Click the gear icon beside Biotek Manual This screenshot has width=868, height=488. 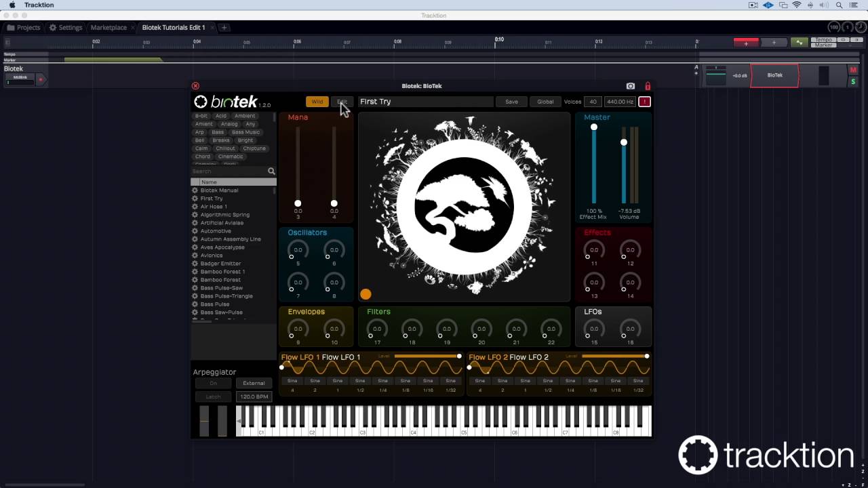pyautogui.click(x=195, y=190)
